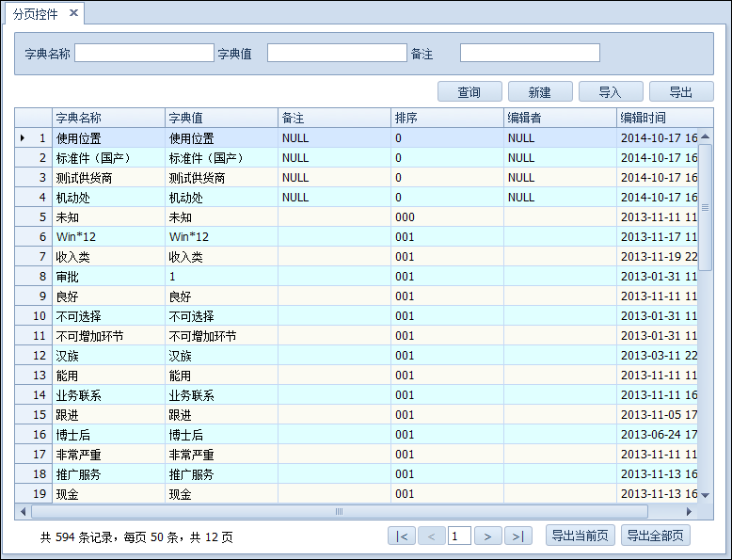Select 备注 NULL in row 2

[x=334, y=158]
